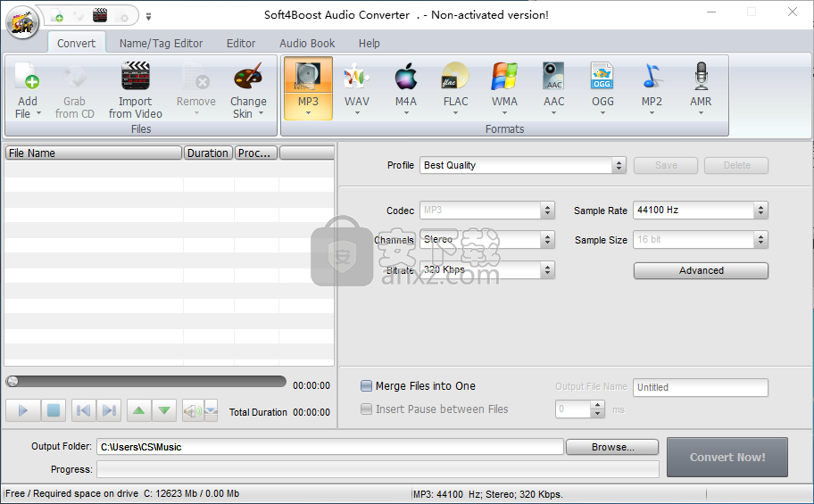Click the Duration column header
814x504 pixels.
208,153
